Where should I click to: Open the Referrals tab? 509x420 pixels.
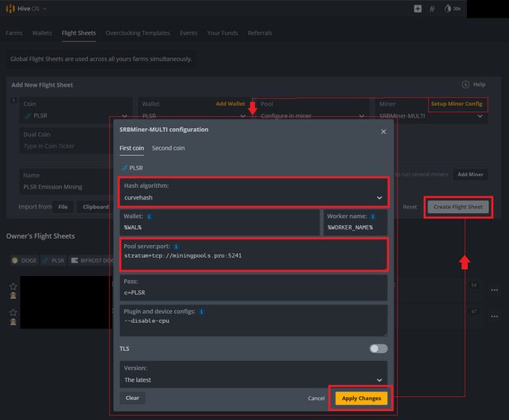click(260, 33)
